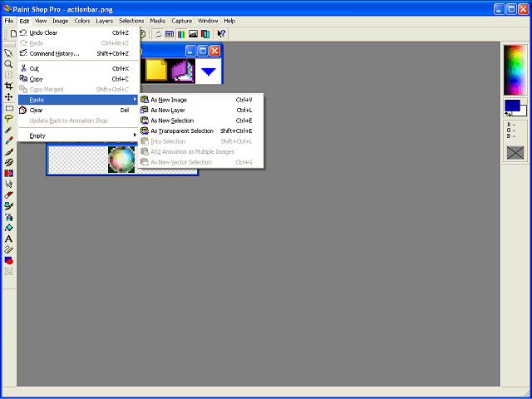
Task: Open the Help menu
Action: (229, 21)
